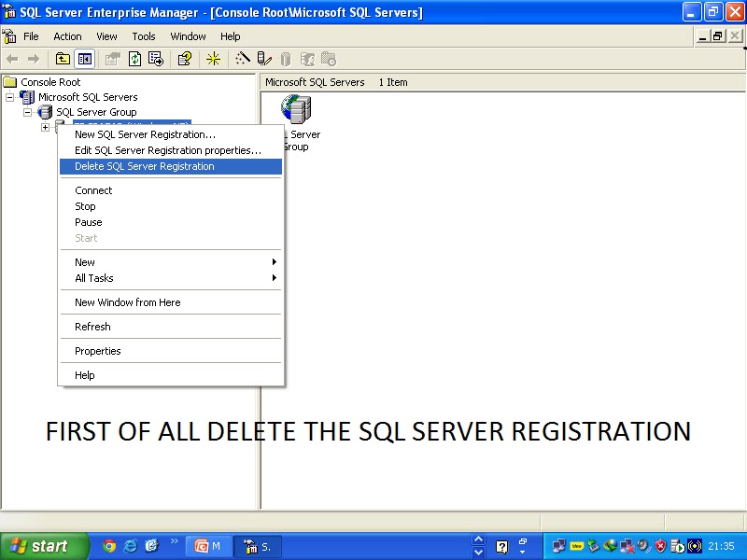
Task: Select Delete SQL Server Registration
Action: pos(171,166)
